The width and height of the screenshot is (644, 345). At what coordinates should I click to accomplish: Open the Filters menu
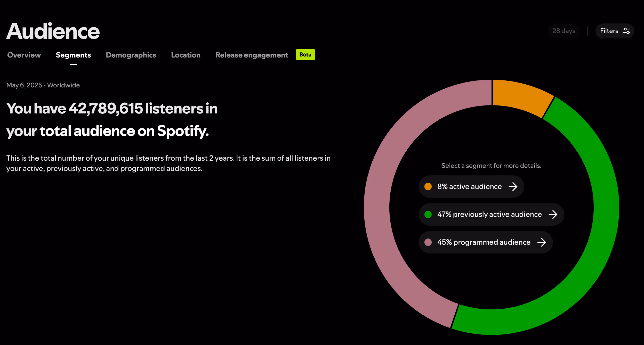[x=609, y=31]
